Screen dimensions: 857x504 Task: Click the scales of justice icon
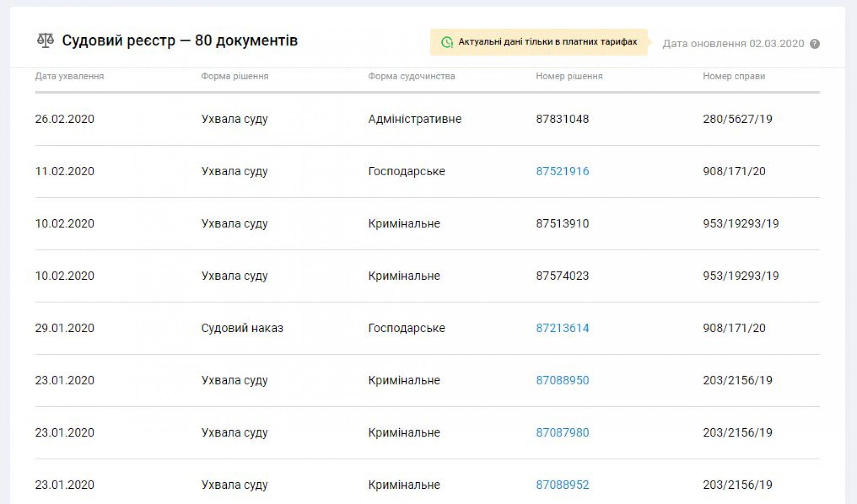pyautogui.click(x=45, y=41)
